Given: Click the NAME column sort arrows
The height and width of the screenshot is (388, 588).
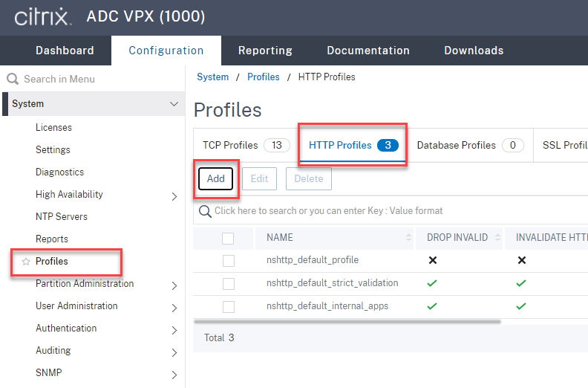Looking at the screenshot, I should pyautogui.click(x=408, y=238).
